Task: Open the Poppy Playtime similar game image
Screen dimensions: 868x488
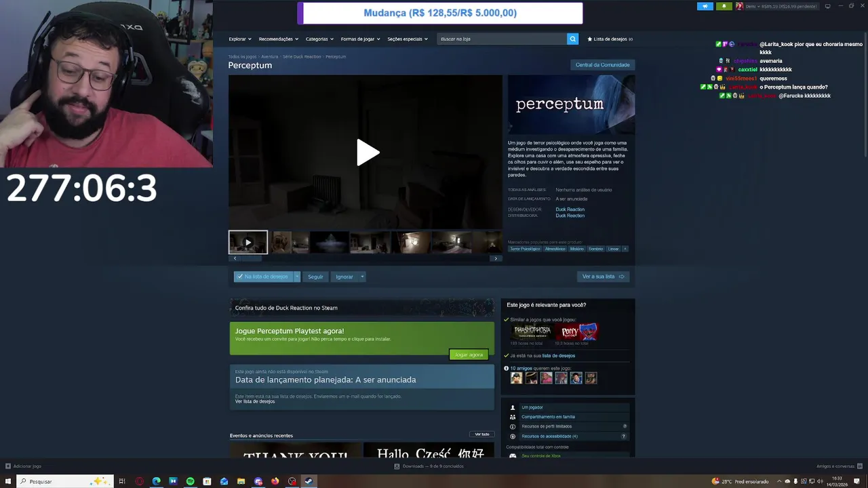Action: click(x=578, y=331)
